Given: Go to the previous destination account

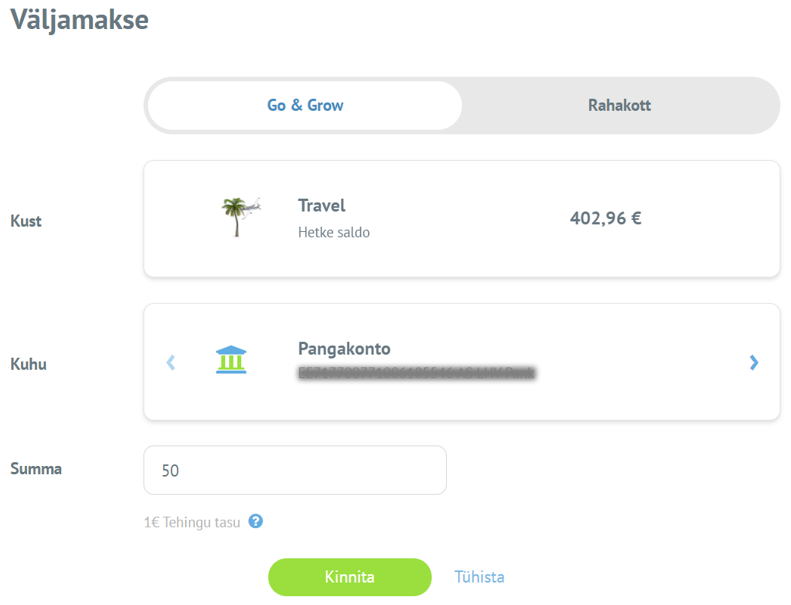Looking at the screenshot, I should (170, 362).
